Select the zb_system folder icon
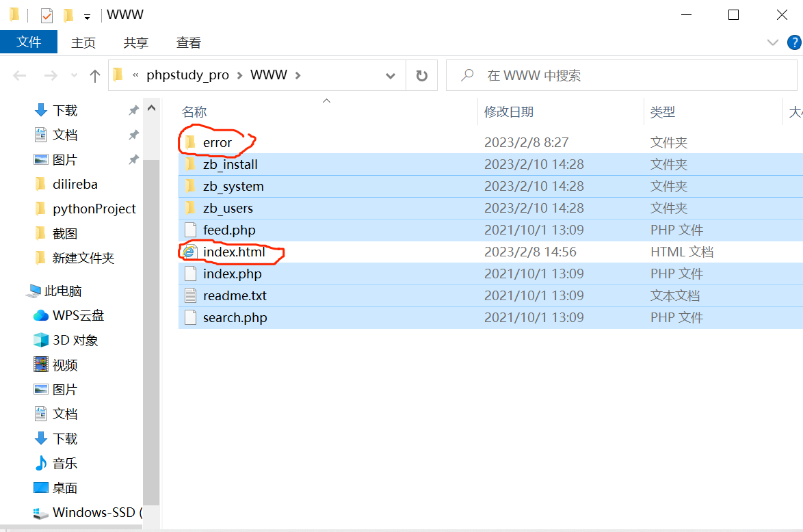 pyautogui.click(x=190, y=187)
